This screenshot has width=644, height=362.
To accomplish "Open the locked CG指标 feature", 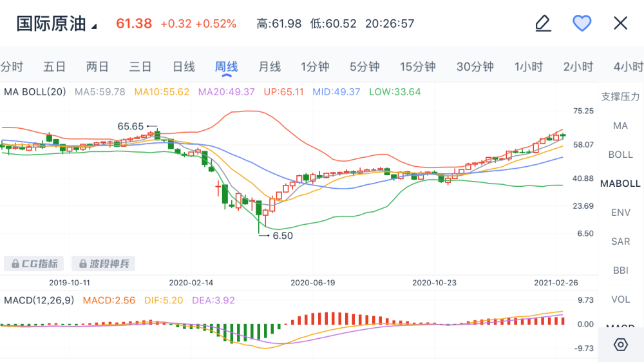I will tap(34, 263).
